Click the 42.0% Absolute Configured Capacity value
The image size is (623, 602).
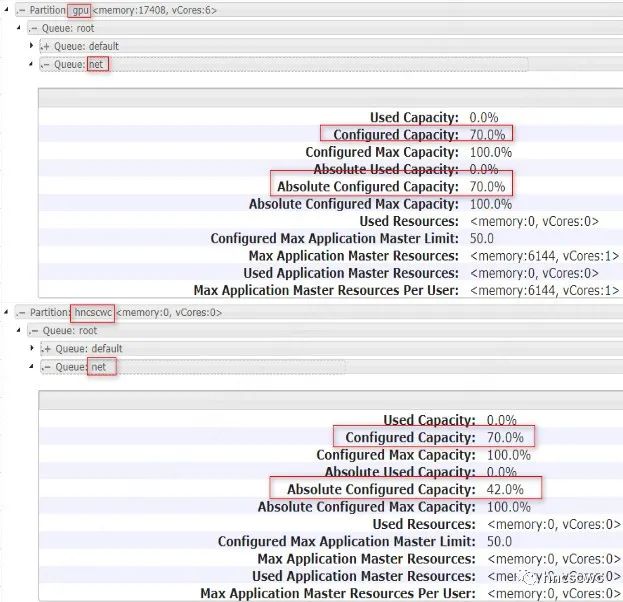point(505,489)
